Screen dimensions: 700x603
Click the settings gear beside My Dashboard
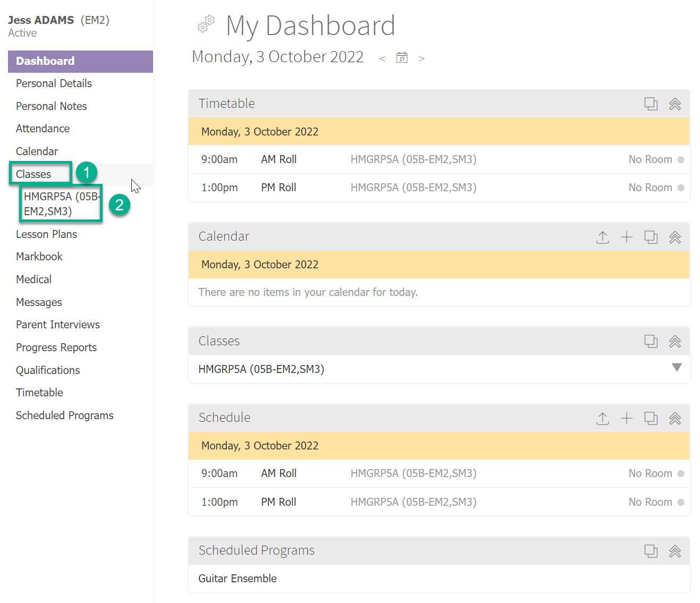click(206, 24)
